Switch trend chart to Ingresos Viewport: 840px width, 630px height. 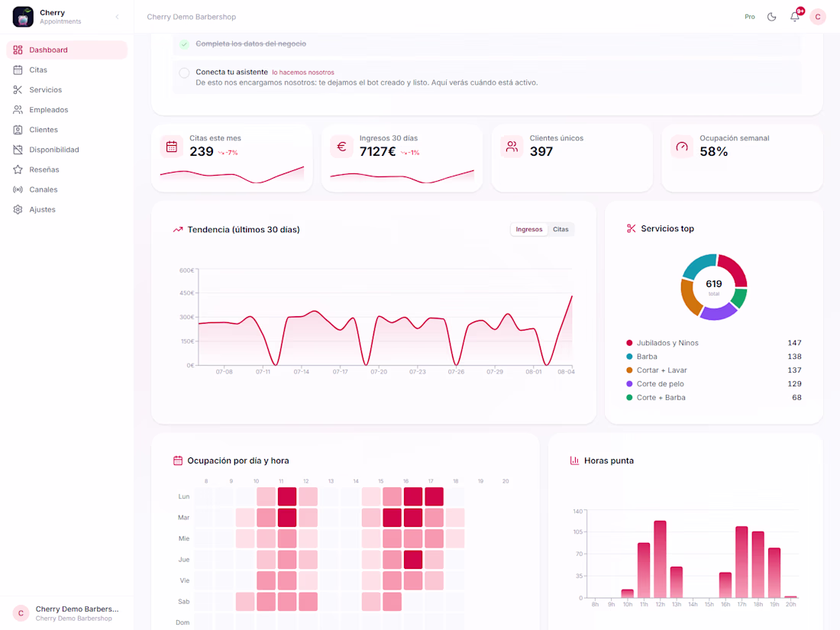point(529,229)
